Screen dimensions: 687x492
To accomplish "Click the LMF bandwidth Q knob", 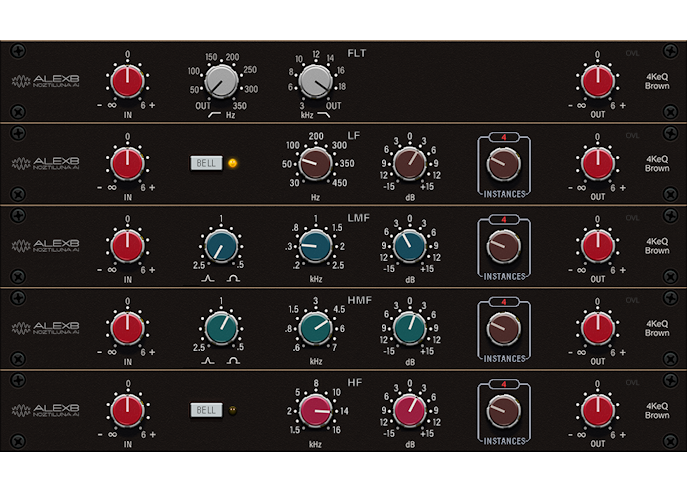I will coord(221,245).
